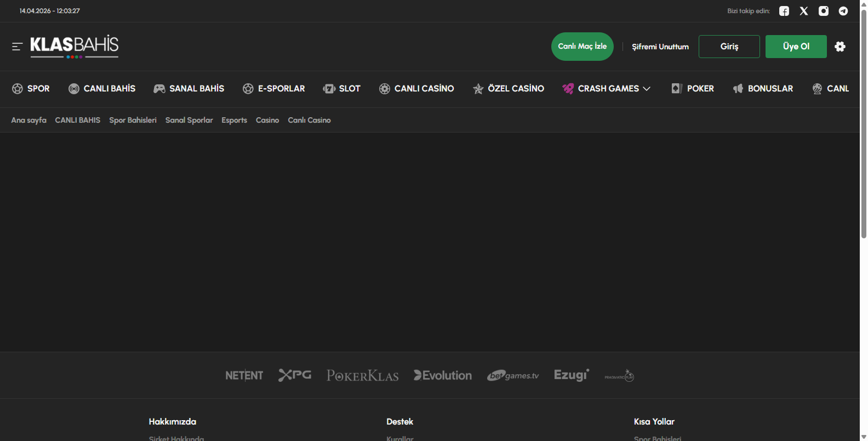Click the Üye Ol register button
Image resolution: width=868 pixels, height=441 pixels.
pos(796,47)
